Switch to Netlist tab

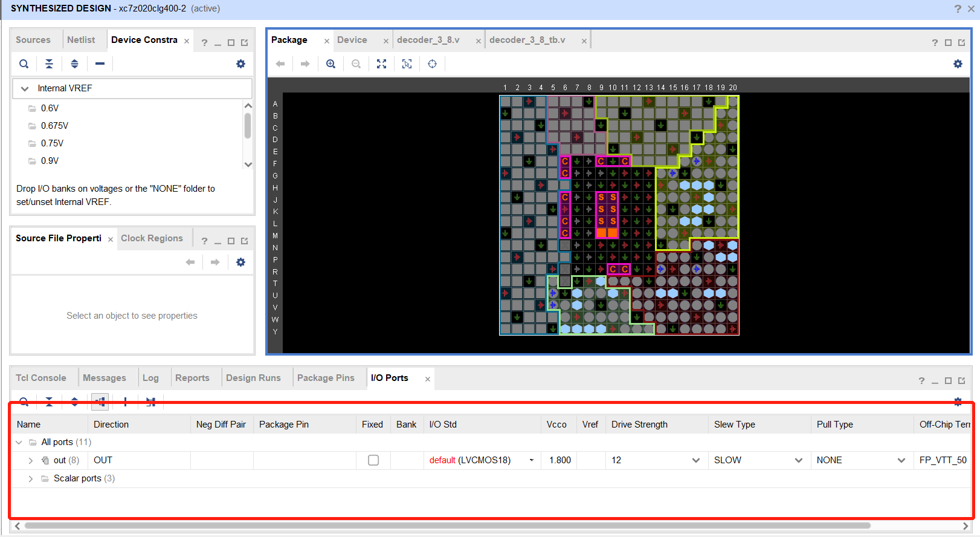click(81, 40)
